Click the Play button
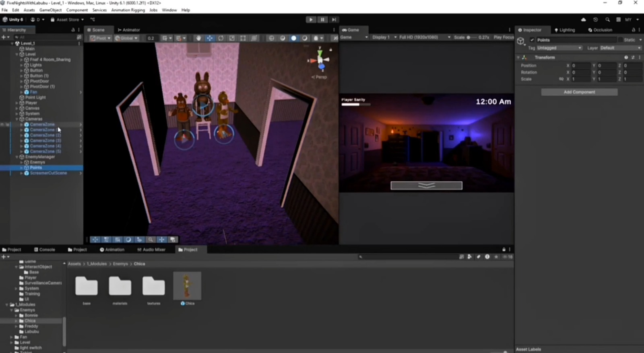This screenshot has height=353, width=644. 311,19
